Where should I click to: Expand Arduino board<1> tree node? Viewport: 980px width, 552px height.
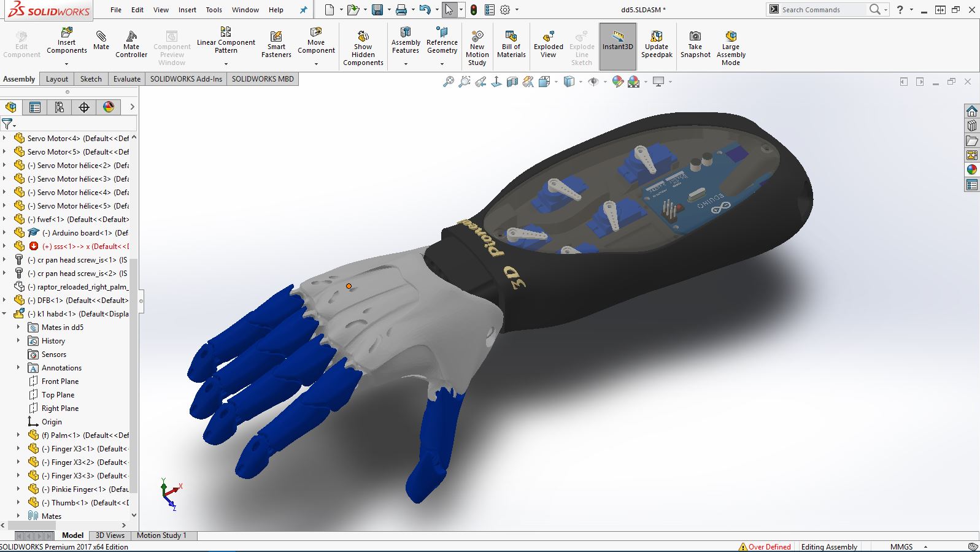coord(4,232)
